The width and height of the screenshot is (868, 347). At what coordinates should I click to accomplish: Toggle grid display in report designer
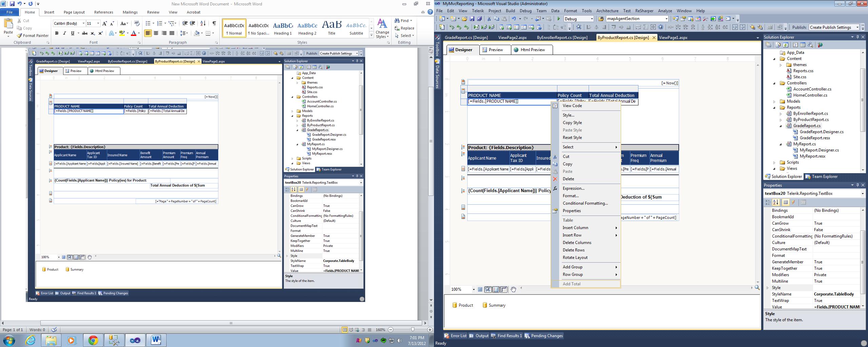click(480, 289)
